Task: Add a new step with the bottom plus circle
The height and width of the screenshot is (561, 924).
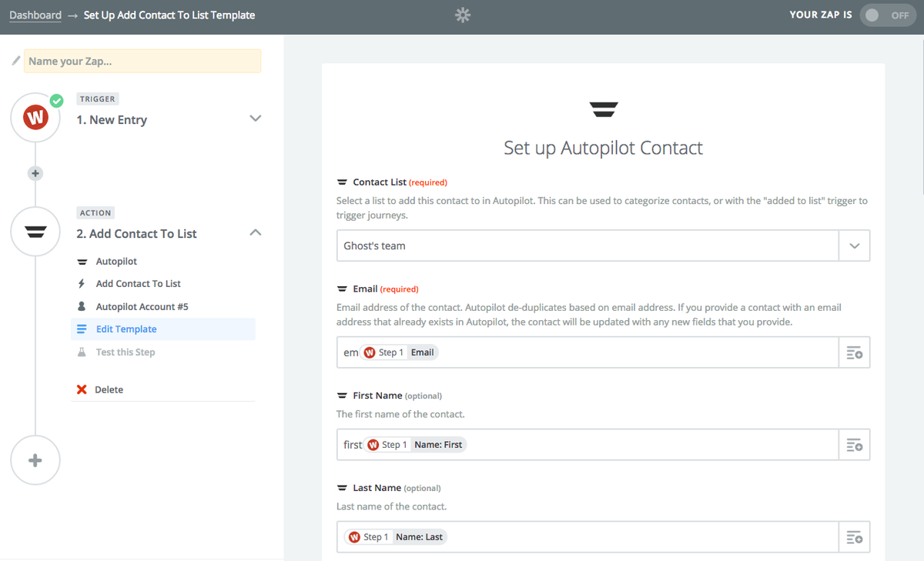Action: click(x=35, y=459)
